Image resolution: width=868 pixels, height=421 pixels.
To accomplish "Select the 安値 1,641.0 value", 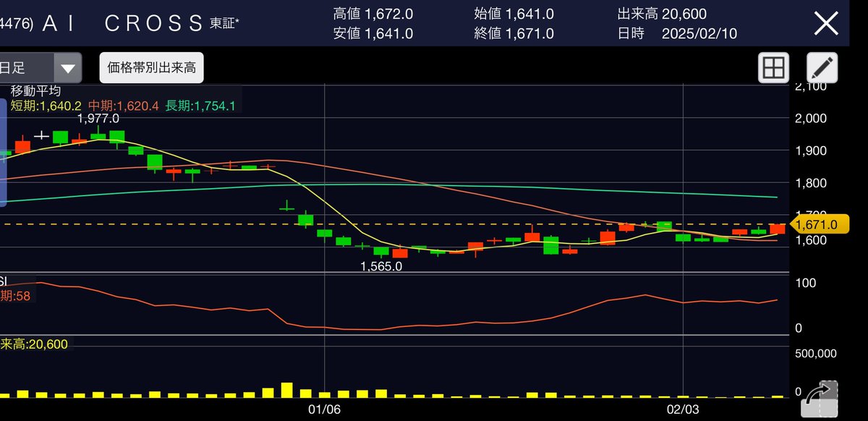I will tap(373, 33).
